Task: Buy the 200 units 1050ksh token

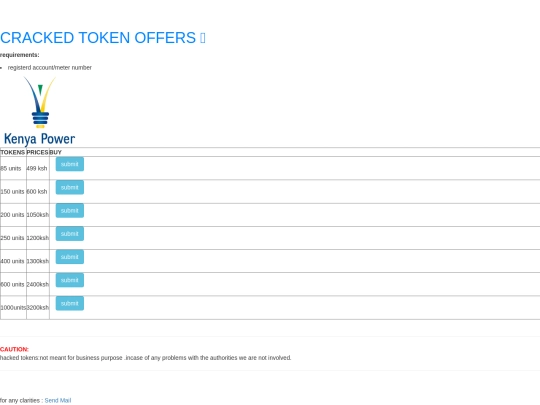Action: coord(70,210)
